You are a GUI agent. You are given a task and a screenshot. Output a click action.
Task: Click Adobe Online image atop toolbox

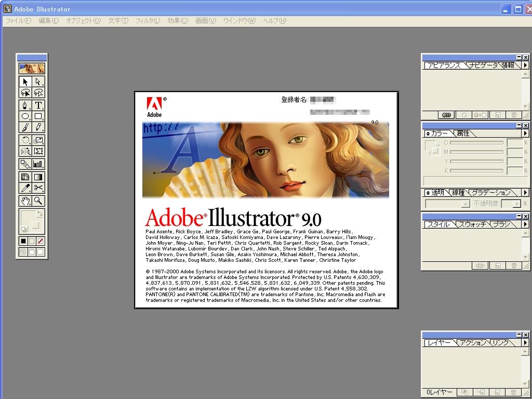coord(32,69)
